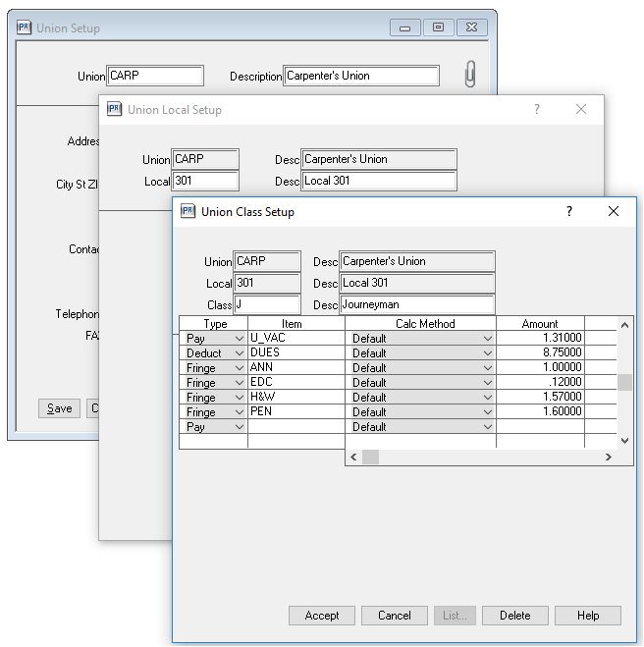
Task: Click the Union CARP field in Union Setup
Action: click(155, 76)
